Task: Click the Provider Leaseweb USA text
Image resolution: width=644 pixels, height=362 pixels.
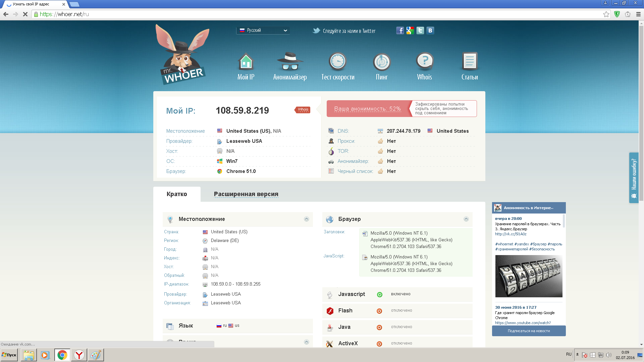Action: [244, 141]
